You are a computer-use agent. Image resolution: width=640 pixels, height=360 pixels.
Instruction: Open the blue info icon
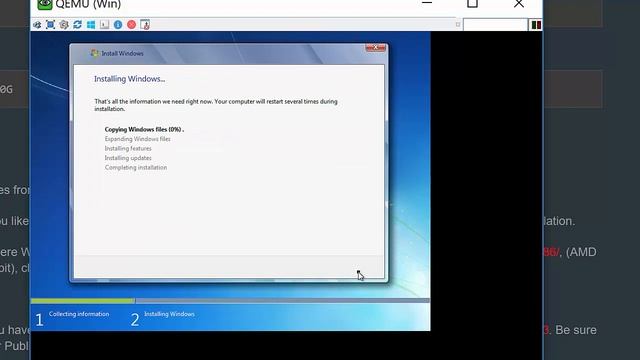point(118,25)
